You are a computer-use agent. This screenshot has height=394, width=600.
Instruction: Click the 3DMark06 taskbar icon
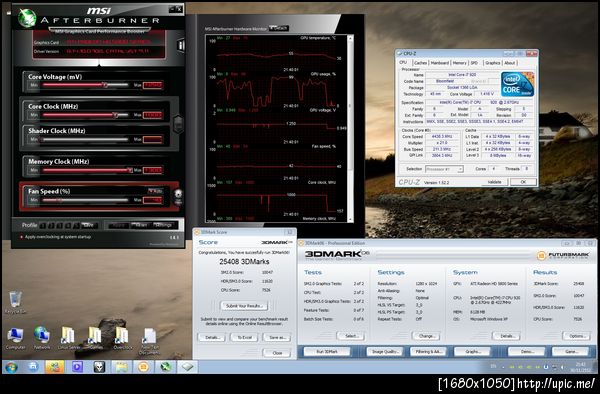tap(143, 367)
